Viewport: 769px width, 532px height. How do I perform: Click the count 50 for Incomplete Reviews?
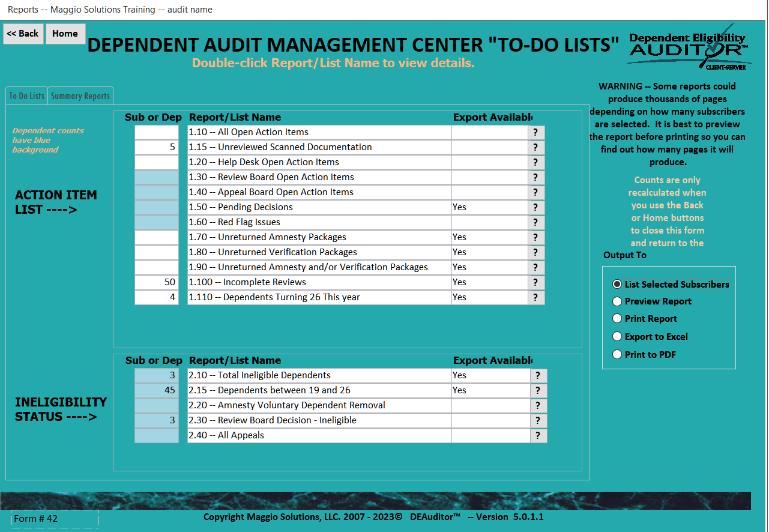click(x=157, y=282)
